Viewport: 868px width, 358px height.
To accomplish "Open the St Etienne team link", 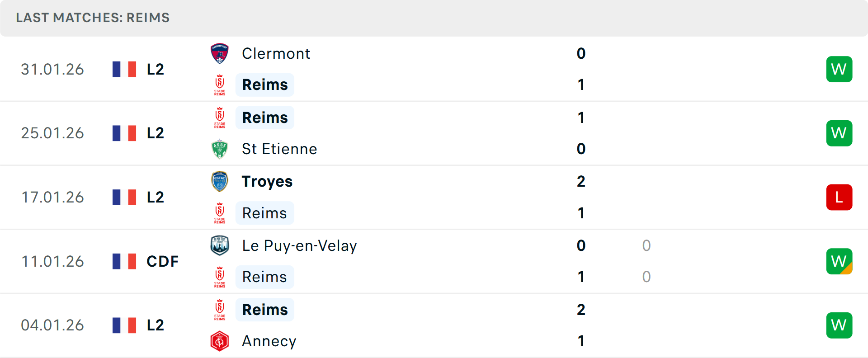I will [279, 149].
